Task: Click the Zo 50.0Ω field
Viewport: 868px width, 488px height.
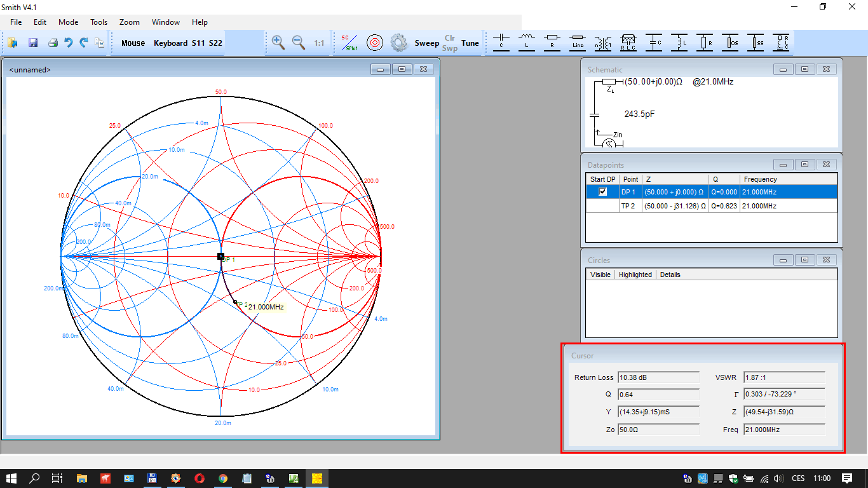Action: tap(658, 430)
